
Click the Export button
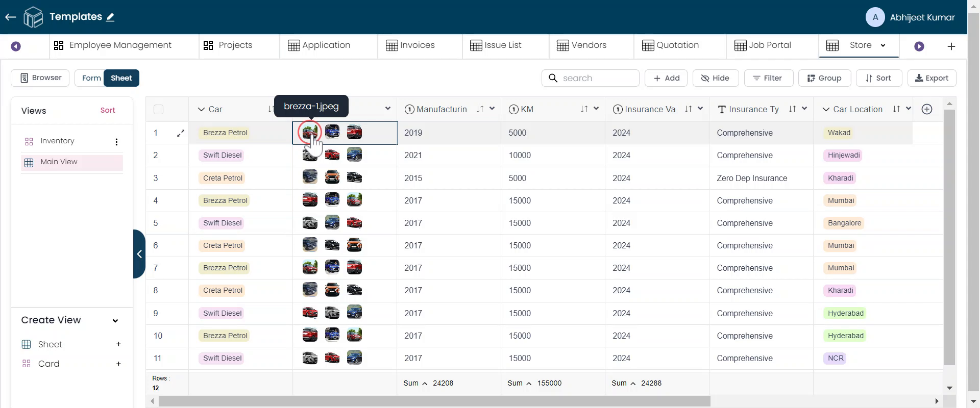pyautogui.click(x=932, y=78)
